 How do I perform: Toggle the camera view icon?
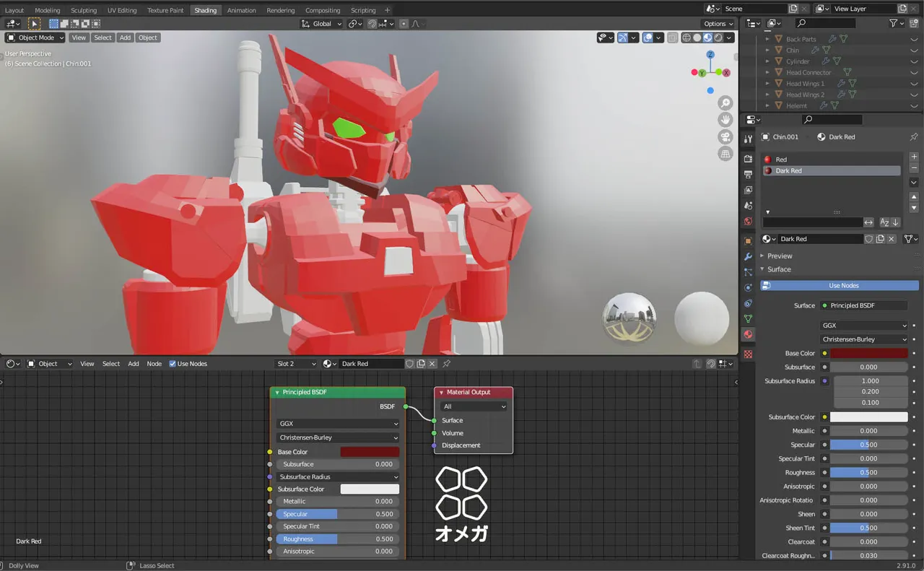pyautogui.click(x=725, y=137)
